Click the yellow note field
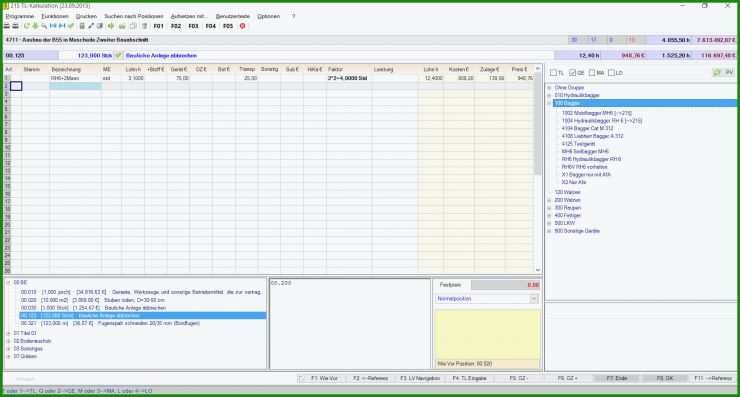 (487, 334)
